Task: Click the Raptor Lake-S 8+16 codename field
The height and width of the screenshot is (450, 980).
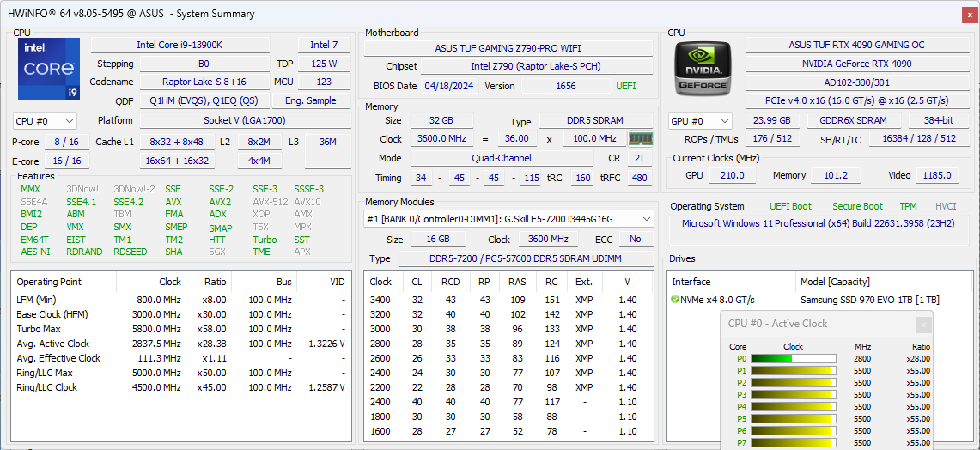Action: click(x=204, y=82)
